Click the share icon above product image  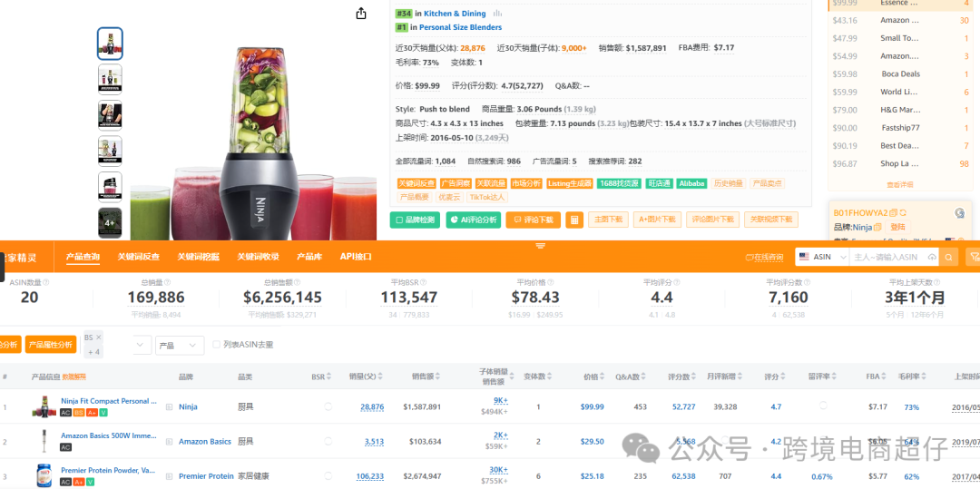pyautogui.click(x=360, y=13)
